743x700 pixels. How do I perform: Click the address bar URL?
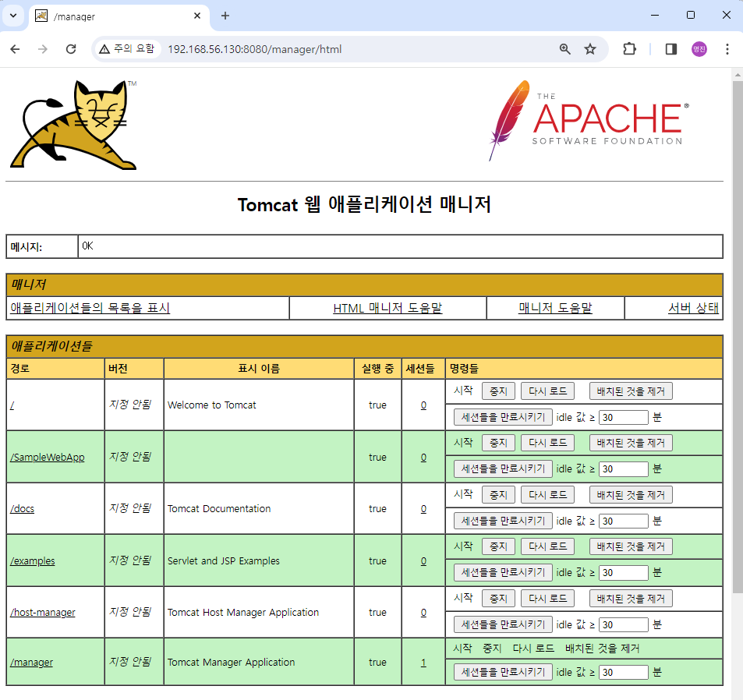[254, 49]
